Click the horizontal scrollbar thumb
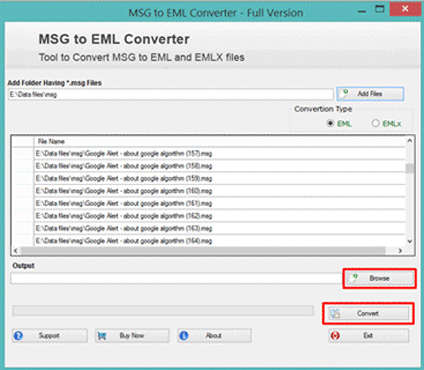 tap(203, 250)
